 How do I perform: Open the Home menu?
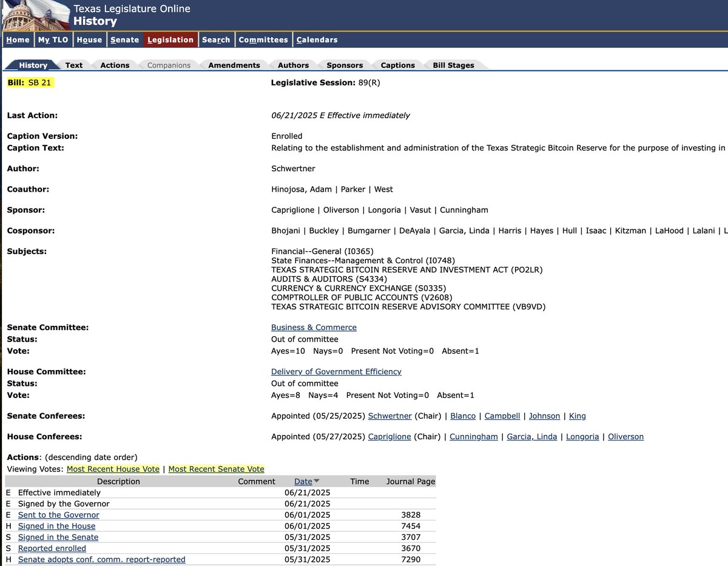click(x=18, y=39)
